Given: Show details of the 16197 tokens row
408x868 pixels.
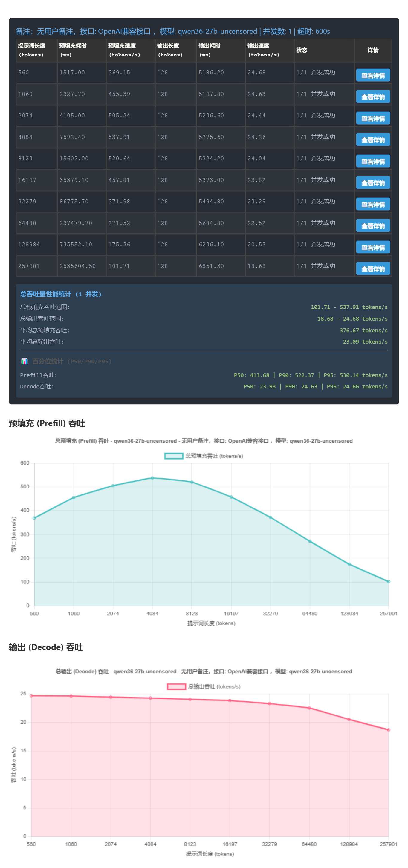Looking at the screenshot, I should coord(373,183).
